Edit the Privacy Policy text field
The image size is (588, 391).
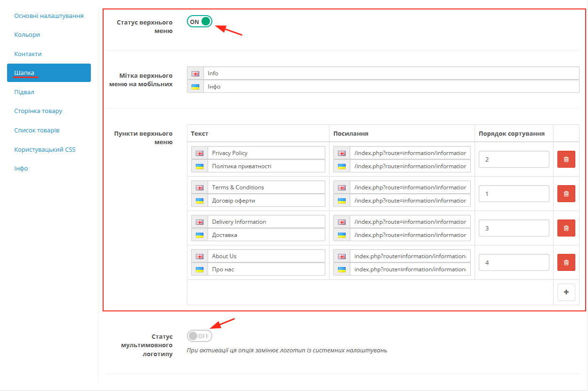[x=266, y=153]
